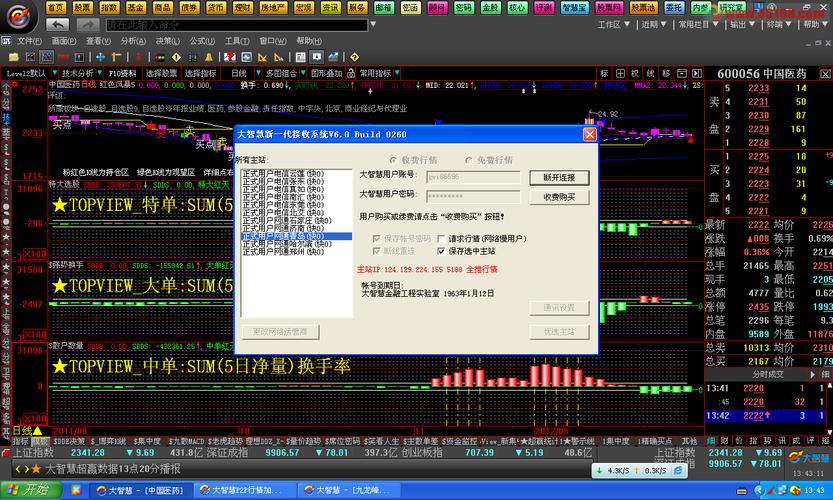Expand the 工作区 dropdown

pyautogui.click(x=614, y=24)
